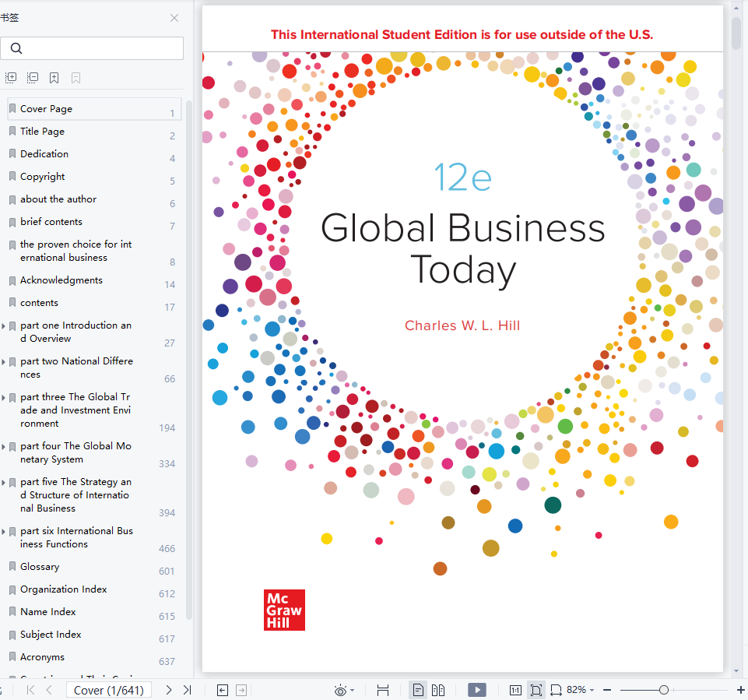Expand all bookmarks icon
This screenshot has width=748, height=700.
10,77
